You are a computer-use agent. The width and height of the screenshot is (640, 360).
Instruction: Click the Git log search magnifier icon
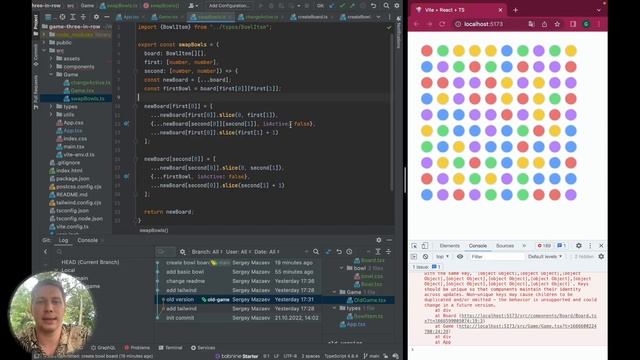[x=316, y=252]
